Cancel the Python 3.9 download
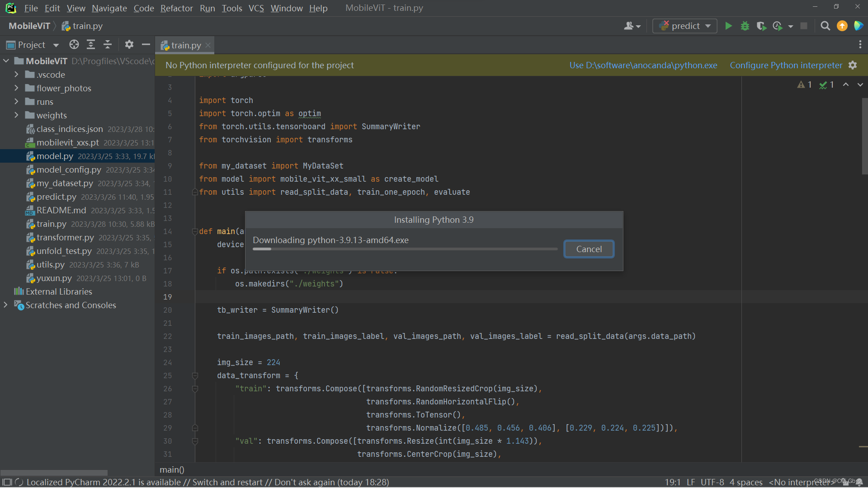 click(x=589, y=249)
